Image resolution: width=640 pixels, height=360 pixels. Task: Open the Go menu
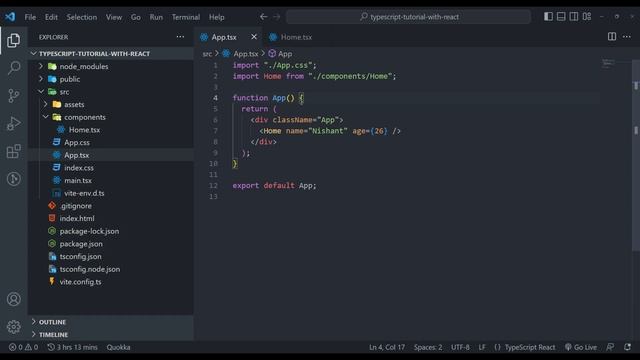point(136,17)
